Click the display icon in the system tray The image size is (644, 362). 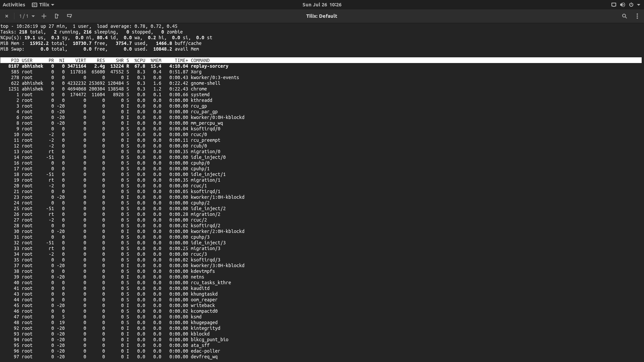613,5
